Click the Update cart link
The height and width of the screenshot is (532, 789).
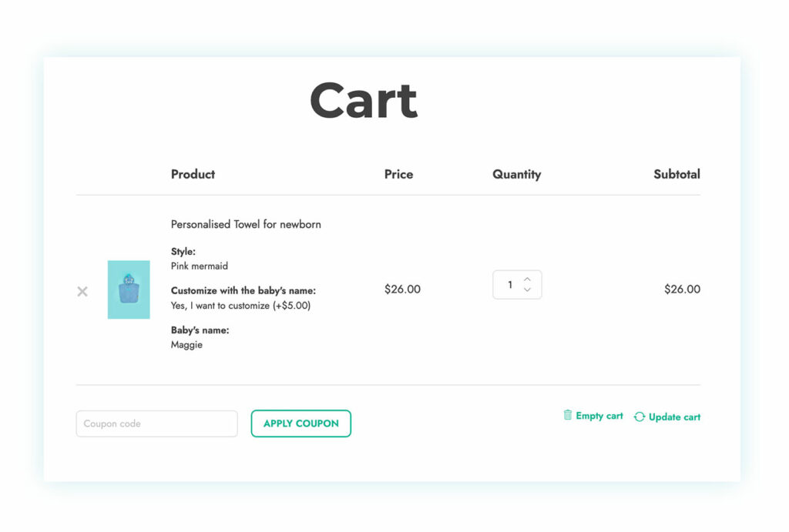pos(673,417)
